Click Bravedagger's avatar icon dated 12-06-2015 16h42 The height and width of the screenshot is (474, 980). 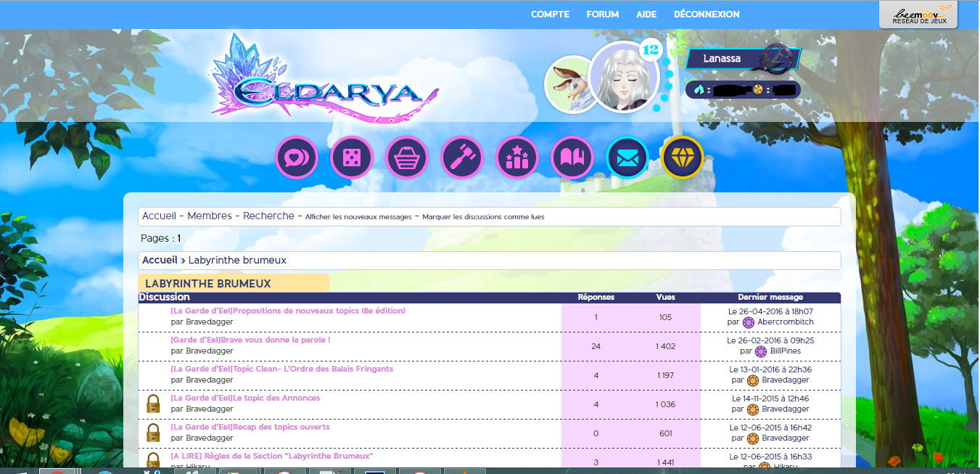tap(753, 438)
